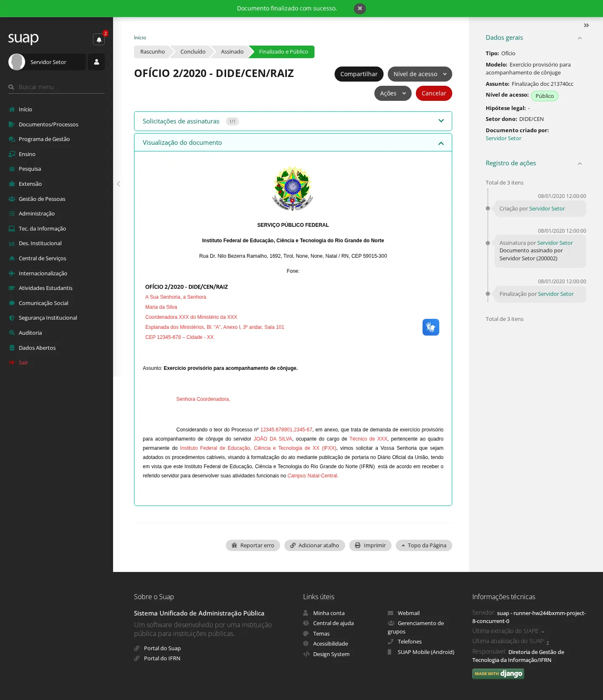The height and width of the screenshot is (700, 603).
Task: Focus the Buscar menu search field
Action: [x=57, y=87]
